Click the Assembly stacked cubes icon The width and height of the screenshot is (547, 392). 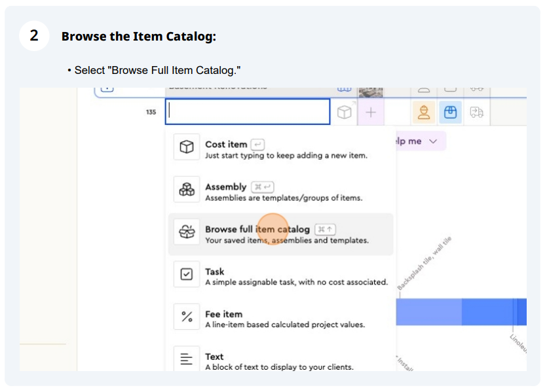pyautogui.click(x=187, y=189)
